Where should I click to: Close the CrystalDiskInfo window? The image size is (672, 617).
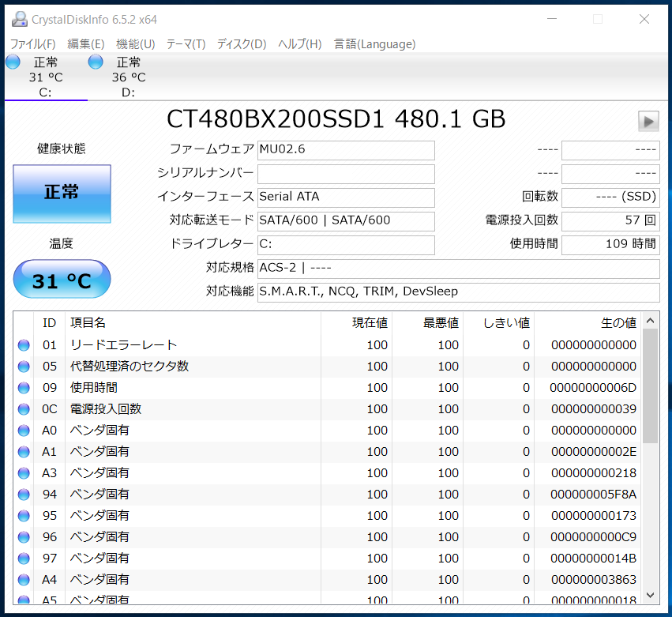tap(644, 19)
